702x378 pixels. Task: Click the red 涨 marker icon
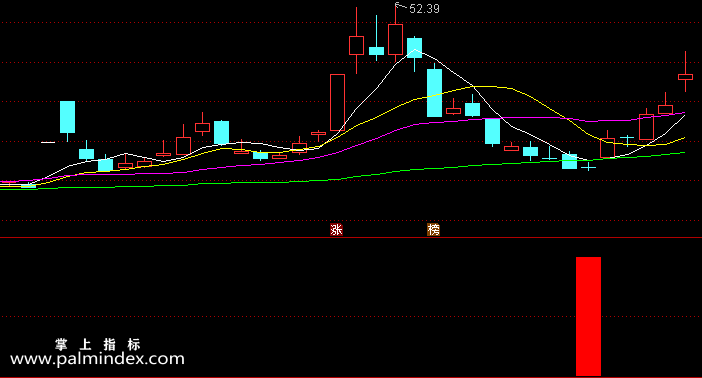(336, 230)
